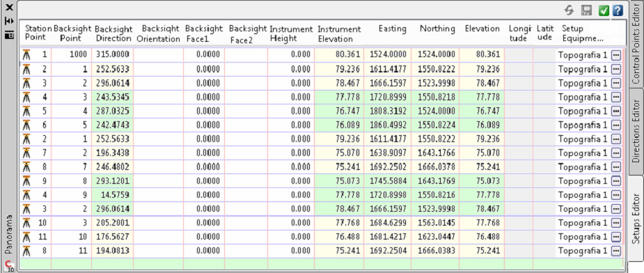Select backsight direction cell 242.4743
This screenshot has height=273, width=644.
[x=113, y=125]
